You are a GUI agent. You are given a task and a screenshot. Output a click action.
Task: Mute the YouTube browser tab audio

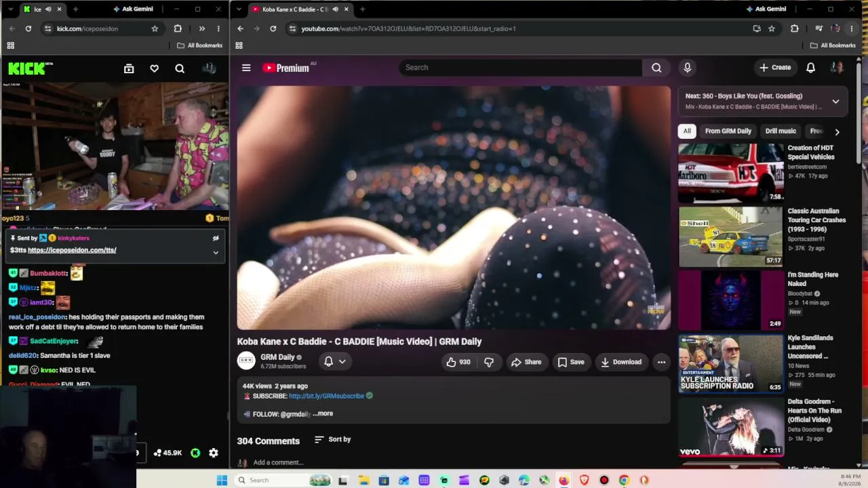click(335, 9)
